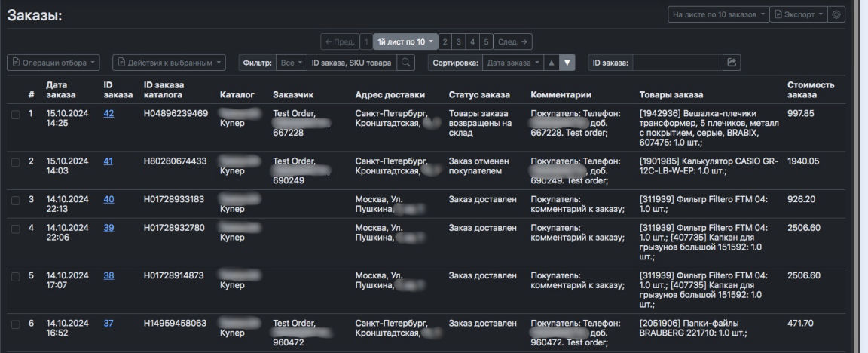This screenshot has height=353, width=868.
Task: Expand the 'Действия к выбранным' menu
Action: click(169, 63)
